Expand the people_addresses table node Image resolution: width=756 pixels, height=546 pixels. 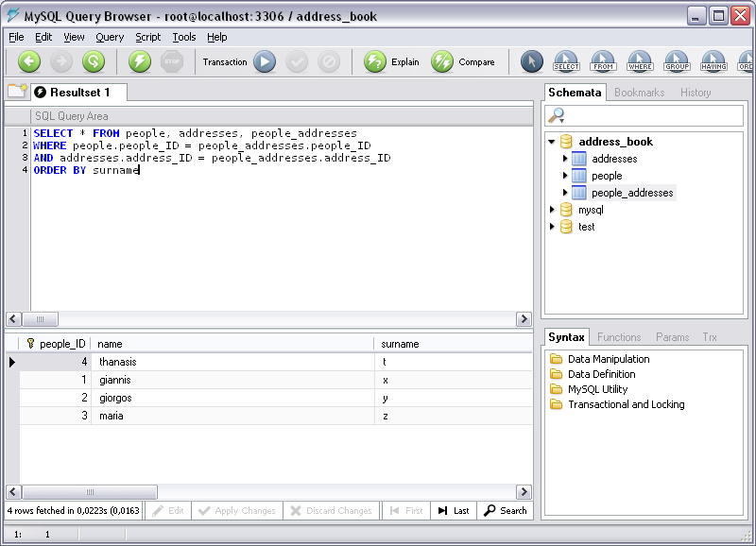tap(564, 193)
